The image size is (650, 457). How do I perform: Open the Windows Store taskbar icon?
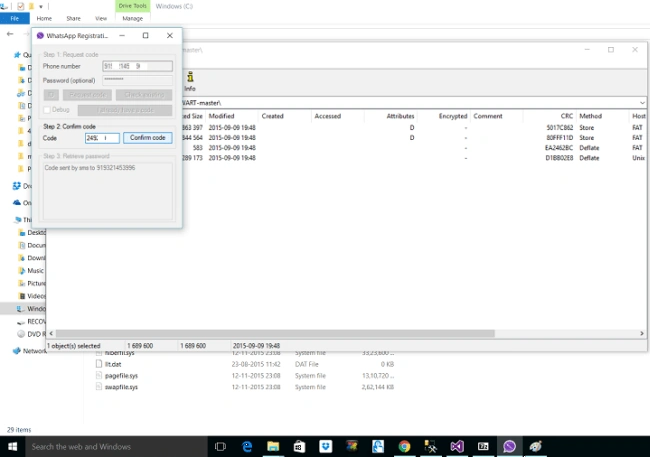299,447
